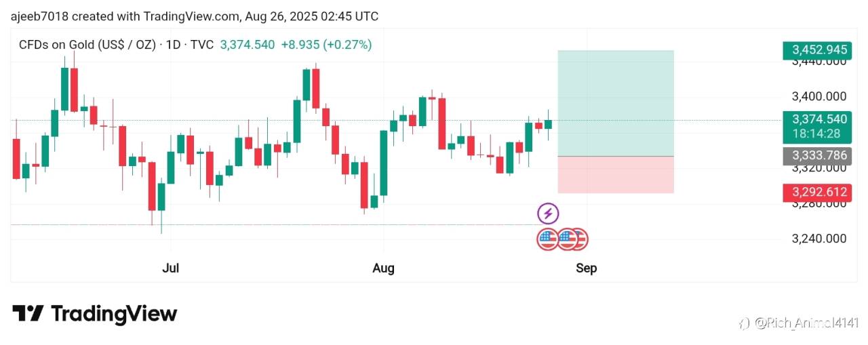The height and width of the screenshot is (345, 868).
Task: Click the Jul label on the time axis
Action: [171, 268]
